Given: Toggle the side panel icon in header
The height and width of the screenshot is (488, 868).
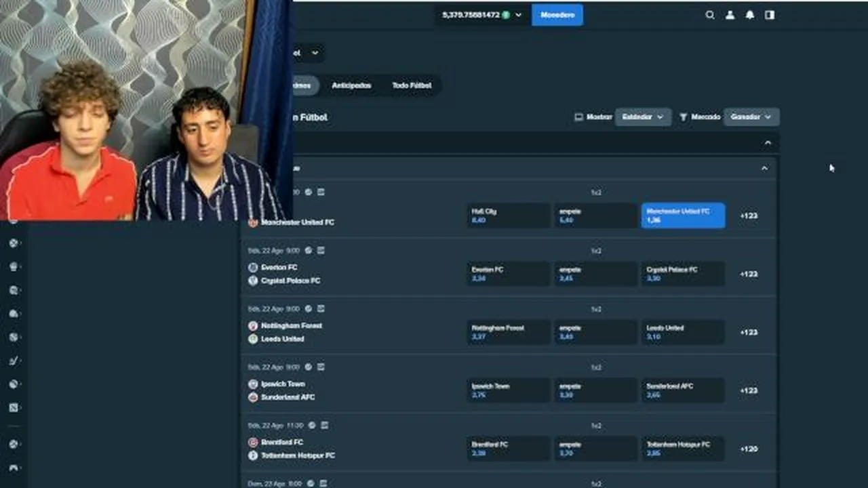Looking at the screenshot, I should click(x=770, y=15).
